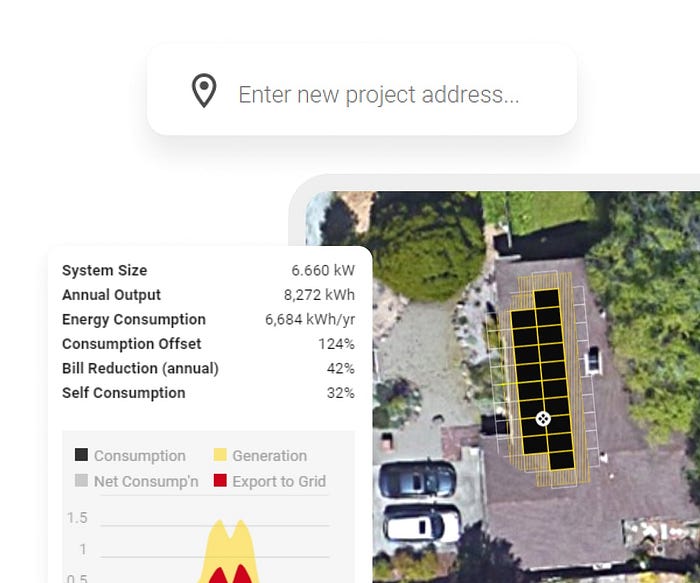Click the Self Consumption 32% value
This screenshot has width=700, height=583.
(341, 393)
